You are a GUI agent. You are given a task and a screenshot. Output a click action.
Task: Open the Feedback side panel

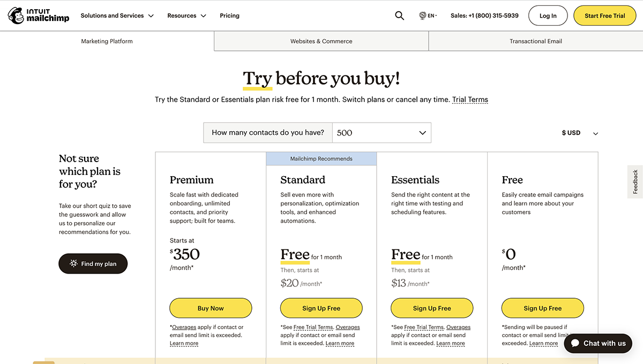[634, 181]
